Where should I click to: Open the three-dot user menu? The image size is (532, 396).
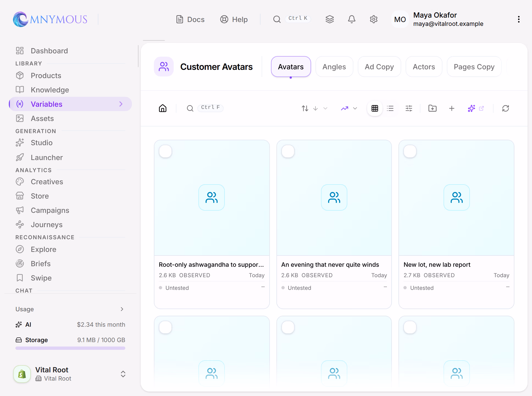point(519,19)
